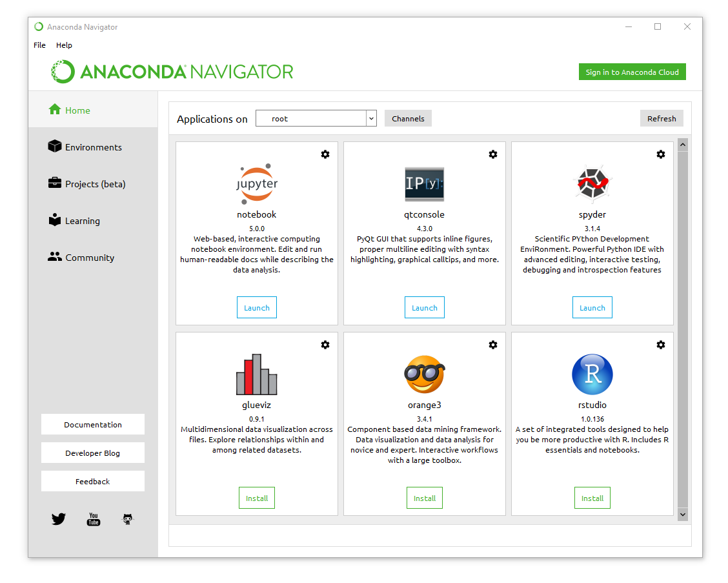
Task: Click the Anaconda Navigator logo ring
Action: point(63,72)
